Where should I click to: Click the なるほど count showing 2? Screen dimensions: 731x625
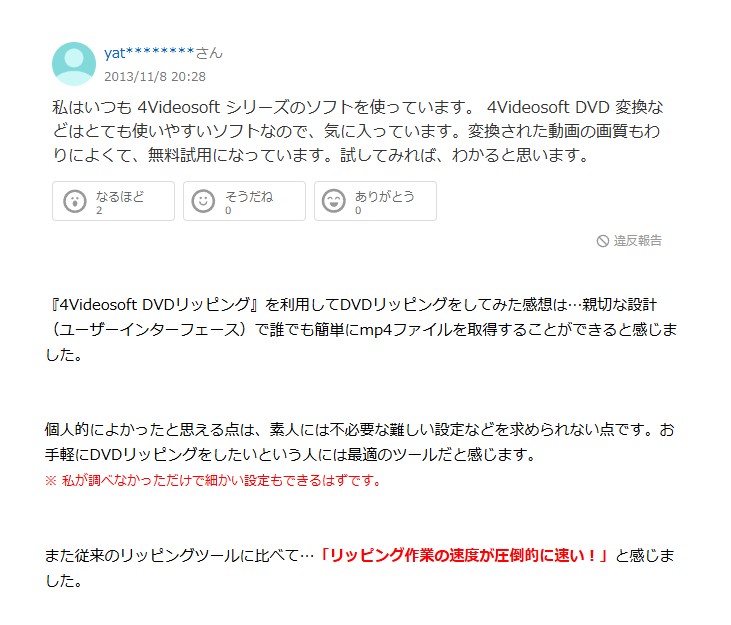click(99, 210)
